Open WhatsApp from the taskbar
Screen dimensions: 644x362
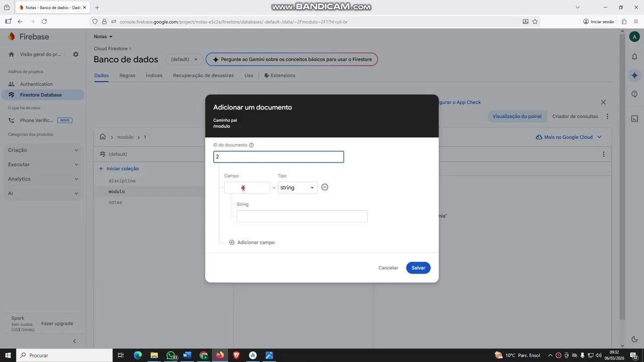[171, 355]
